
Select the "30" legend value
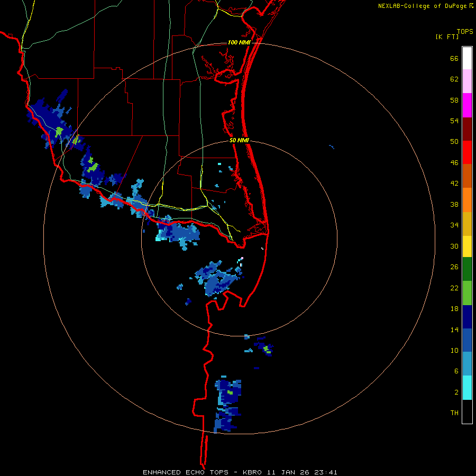[x=454, y=246]
